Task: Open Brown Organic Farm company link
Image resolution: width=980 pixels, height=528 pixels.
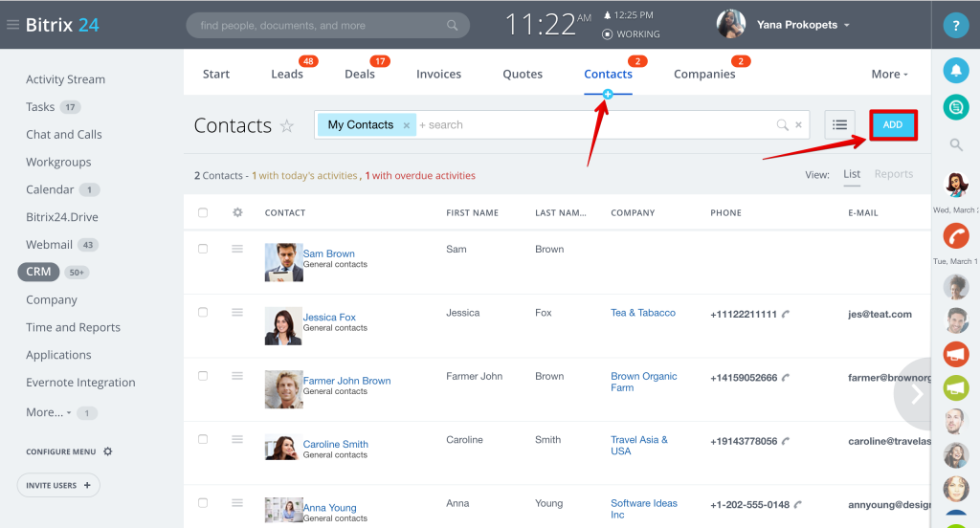Action: [644, 382]
